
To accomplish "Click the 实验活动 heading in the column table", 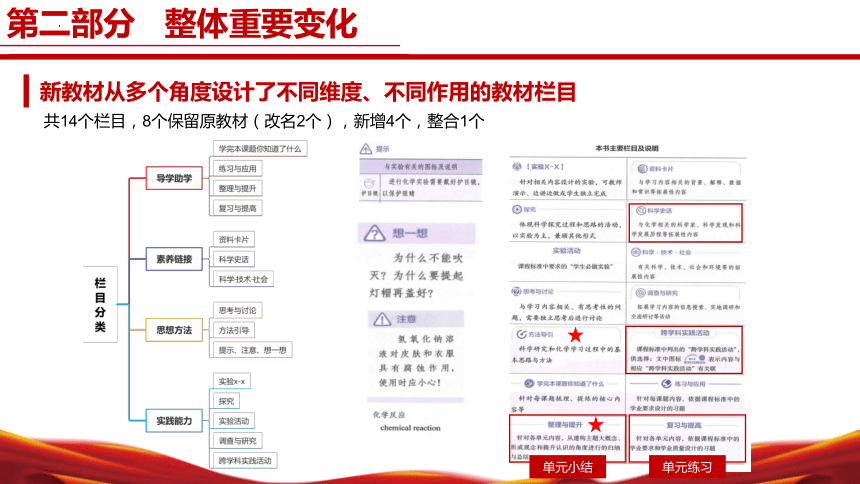I will tap(566, 250).
